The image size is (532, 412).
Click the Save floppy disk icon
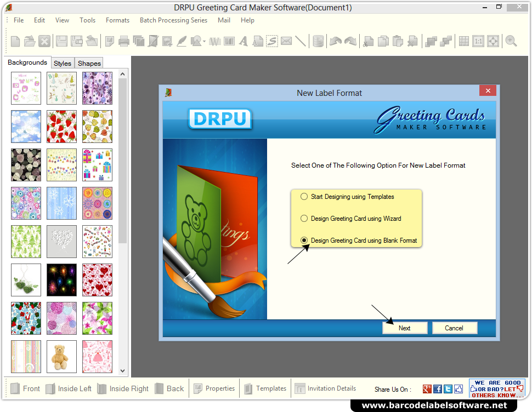coord(61,41)
